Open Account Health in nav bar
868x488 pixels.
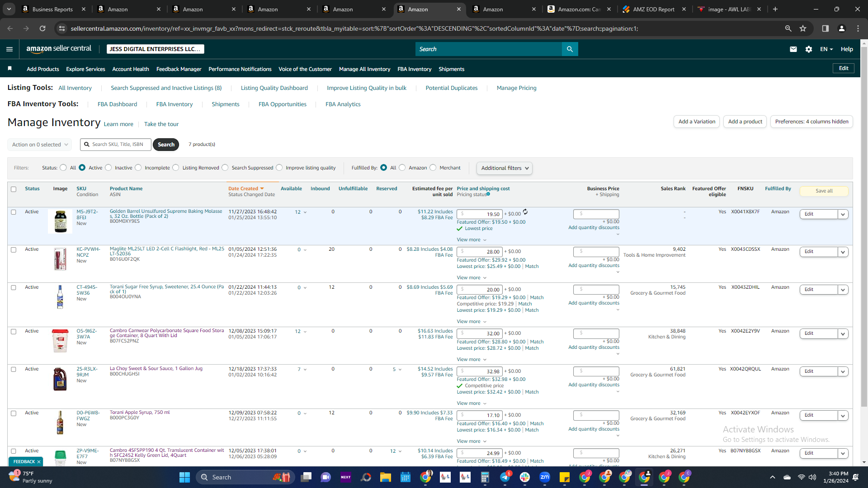click(x=131, y=69)
